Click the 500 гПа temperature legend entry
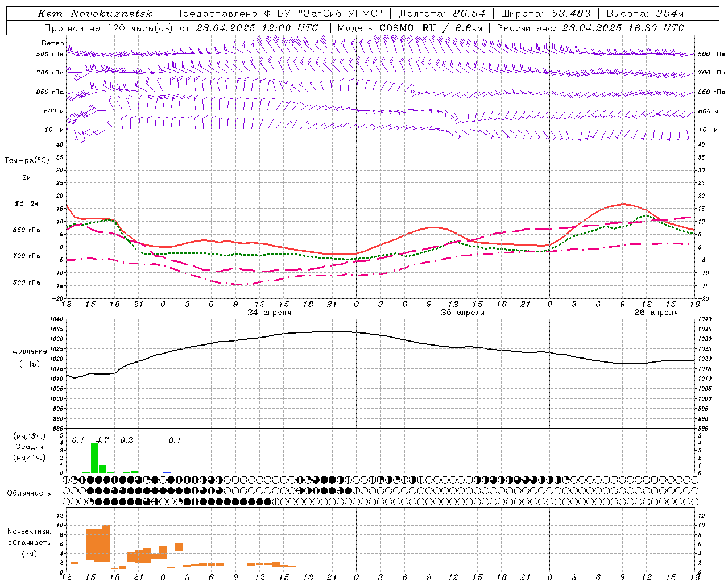 click(26, 282)
